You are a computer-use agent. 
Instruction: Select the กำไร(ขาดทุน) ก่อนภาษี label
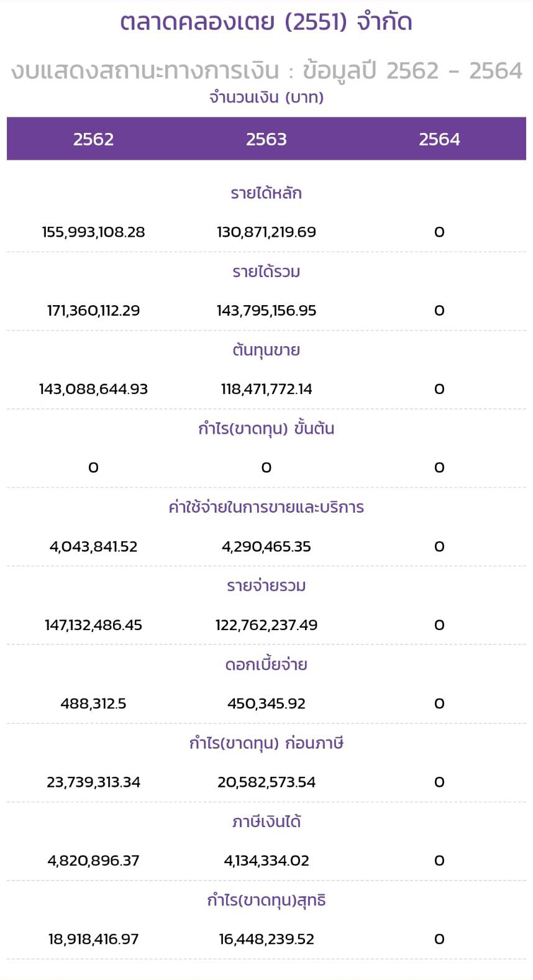(x=266, y=743)
